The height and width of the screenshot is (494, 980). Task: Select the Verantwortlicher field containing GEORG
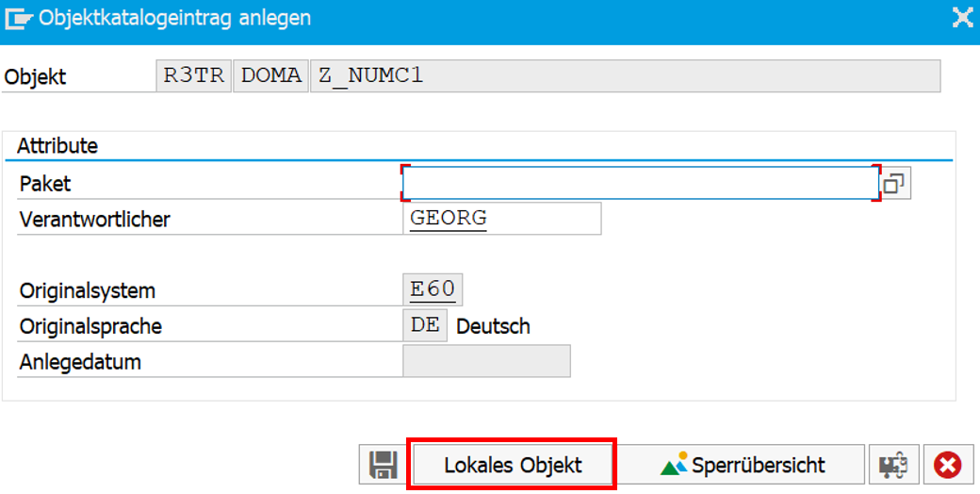(x=502, y=218)
